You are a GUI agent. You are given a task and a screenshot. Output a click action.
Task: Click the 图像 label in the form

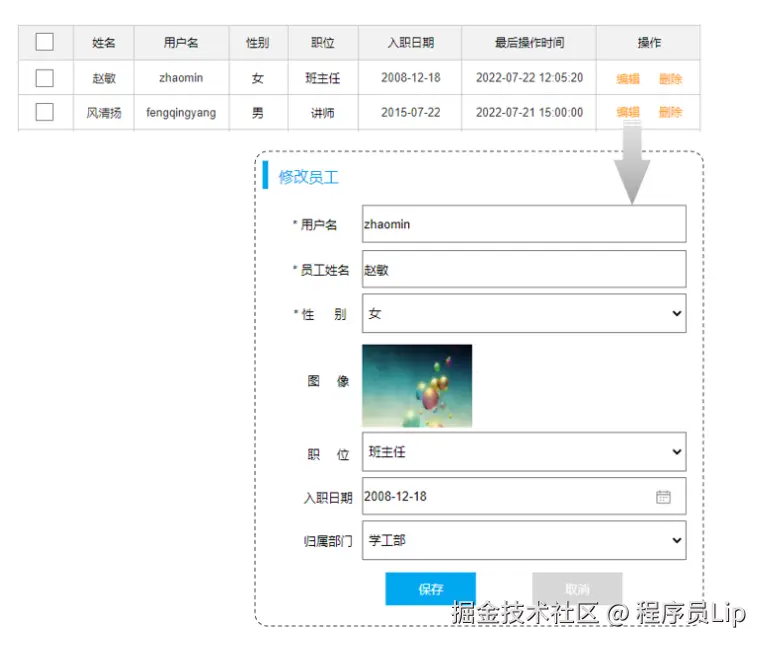pyautogui.click(x=328, y=381)
